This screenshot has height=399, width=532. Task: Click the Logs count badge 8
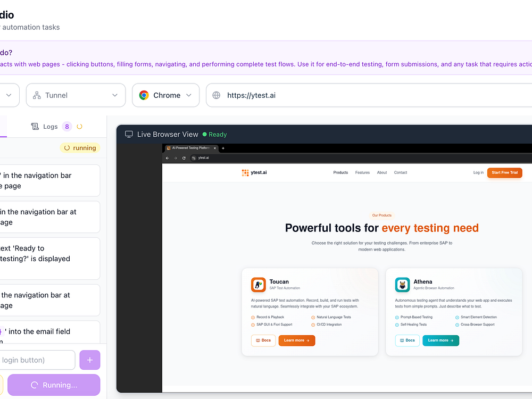pyautogui.click(x=67, y=127)
